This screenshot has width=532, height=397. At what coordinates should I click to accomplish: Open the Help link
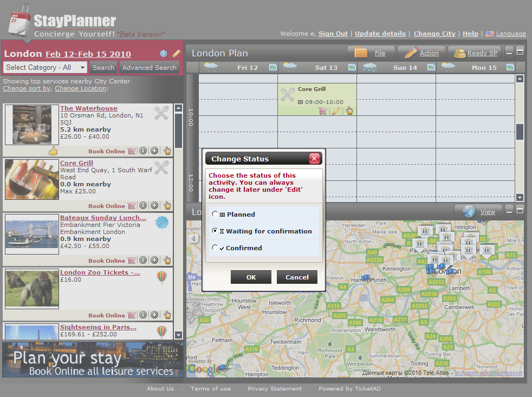tap(470, 34)
